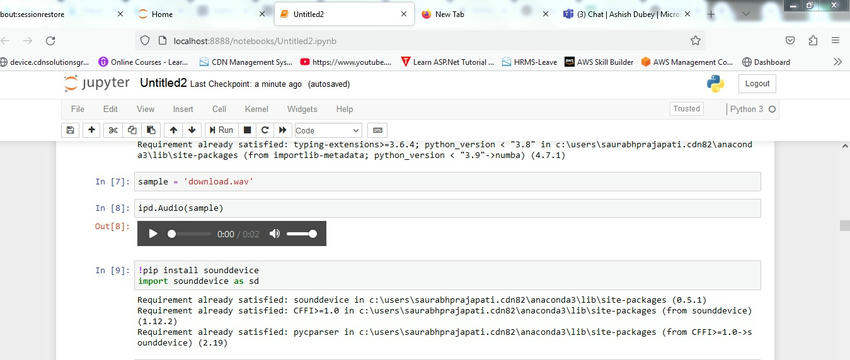Screen dimensions: 850x360
Task: Open the Firefox application menu
Action: click(x=835, y=41)
